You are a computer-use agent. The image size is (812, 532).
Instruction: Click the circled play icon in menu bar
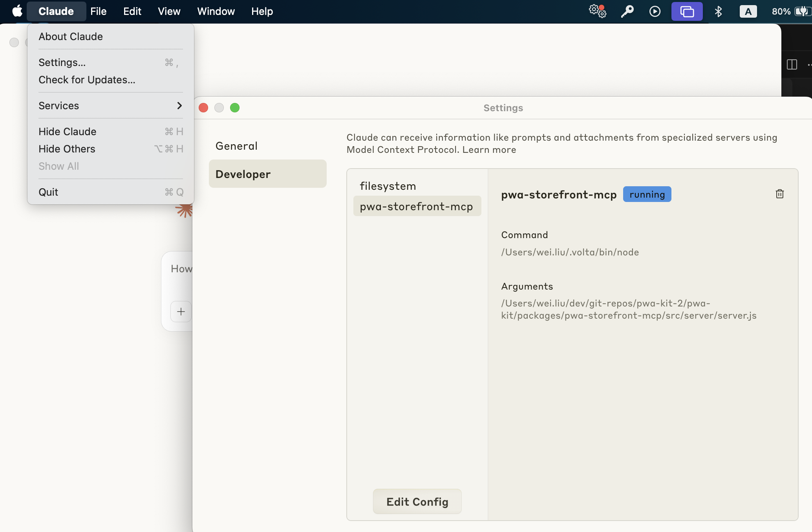click(655, 11)
